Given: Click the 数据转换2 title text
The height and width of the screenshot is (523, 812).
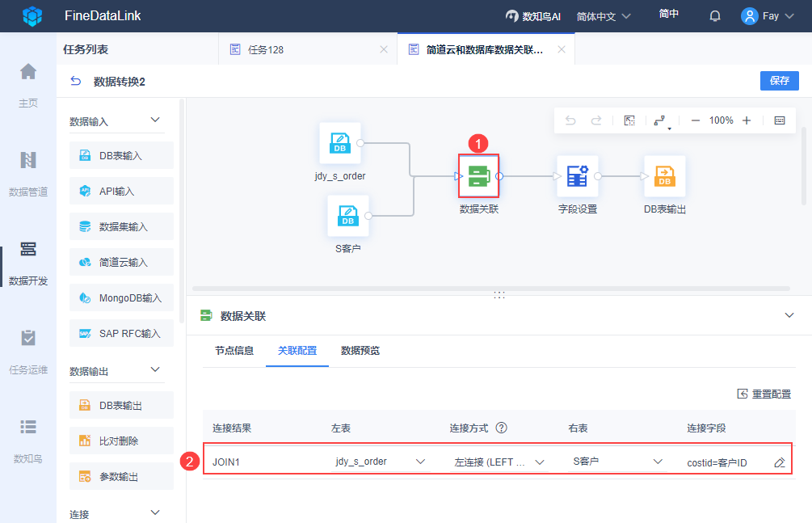Looking at the screenshot, I should tap(119, 82).
